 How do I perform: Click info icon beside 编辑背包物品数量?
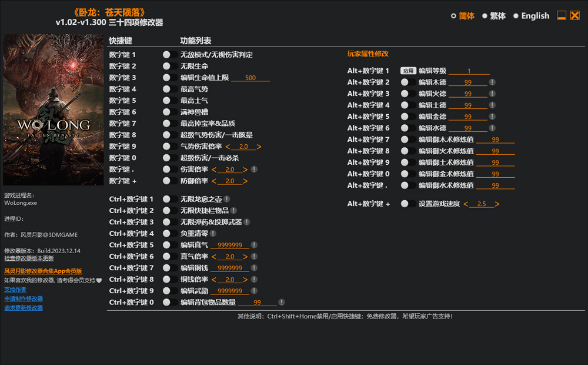point(282,302)
